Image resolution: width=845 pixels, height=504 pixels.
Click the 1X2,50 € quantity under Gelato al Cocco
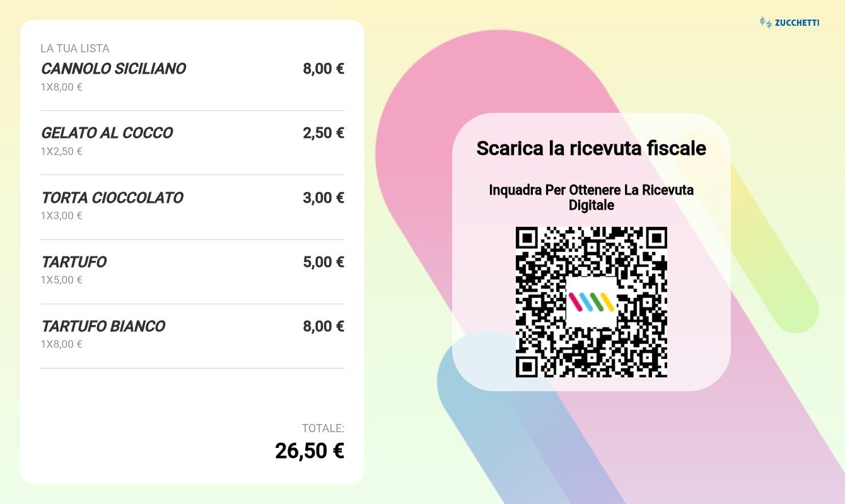pyautogui.click(x=62, y=151)
